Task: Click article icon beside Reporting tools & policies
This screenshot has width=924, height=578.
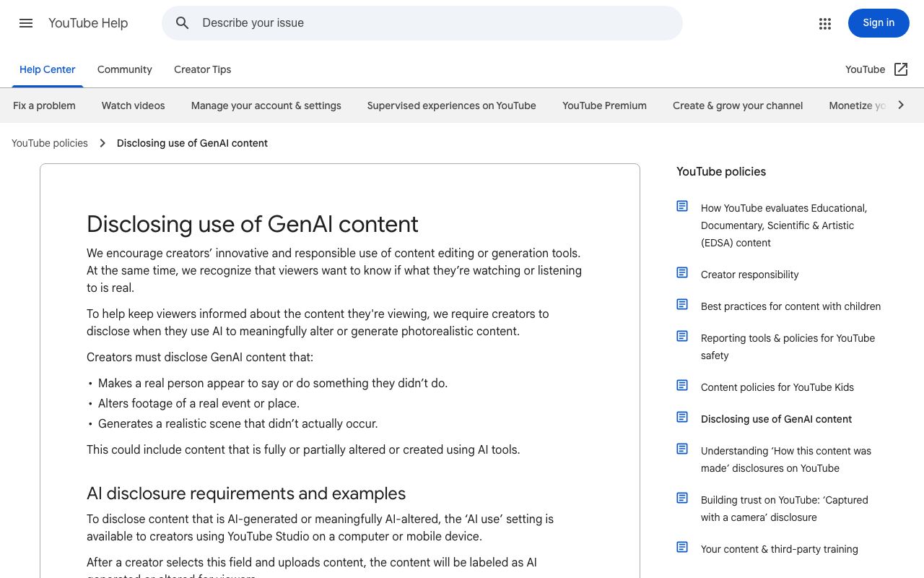Action: [682, 337]
